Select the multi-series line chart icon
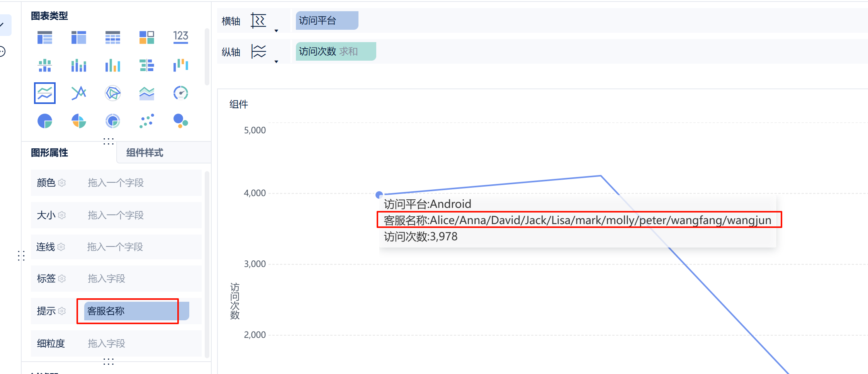The width and height of the screenshot is (868, 374). 79,93
